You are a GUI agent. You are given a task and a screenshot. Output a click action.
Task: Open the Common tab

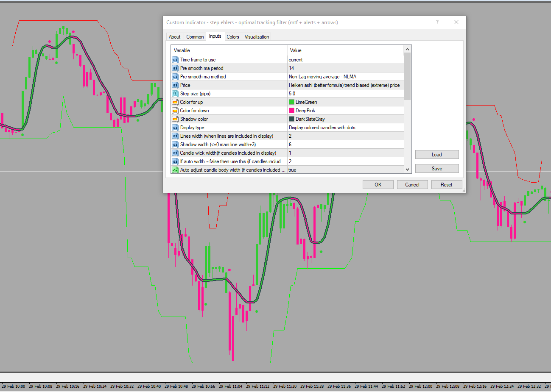point(195,37)
